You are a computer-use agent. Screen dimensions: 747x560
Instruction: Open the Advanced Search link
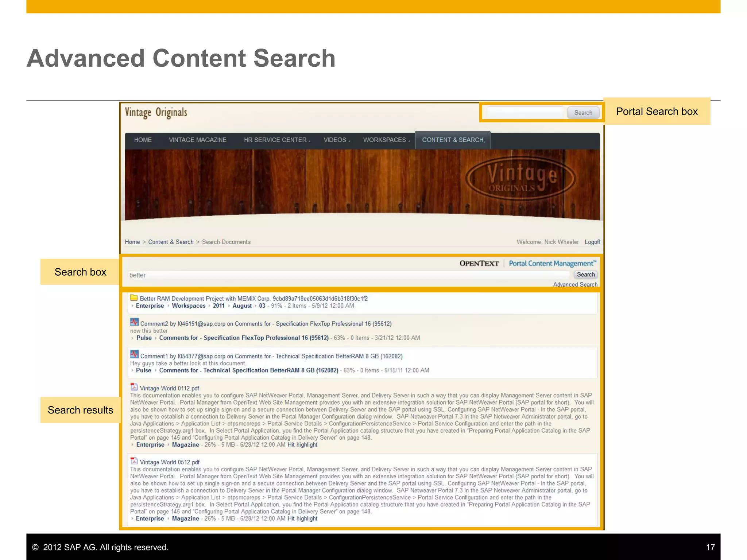point(575,285)
